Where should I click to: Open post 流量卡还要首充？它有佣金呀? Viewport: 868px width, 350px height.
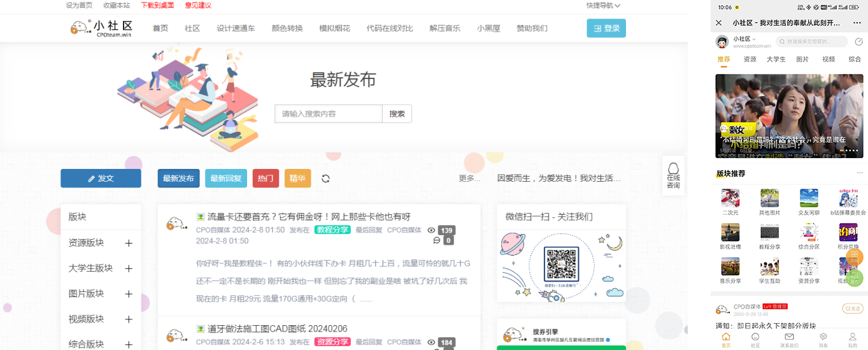tap(309, 217)
